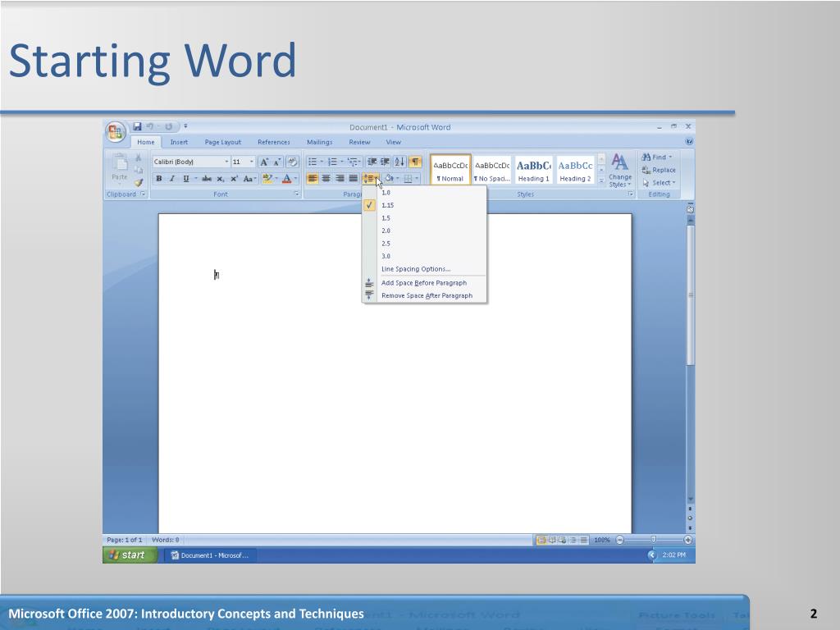Apply the Heading 1 style
Viewport: 840px width, 630px height.
point(533,171)
